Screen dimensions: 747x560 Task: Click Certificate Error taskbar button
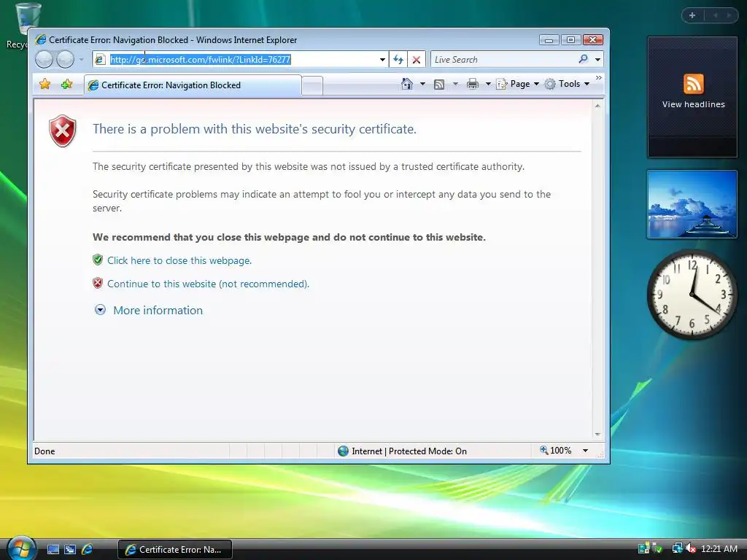[174, 550]
